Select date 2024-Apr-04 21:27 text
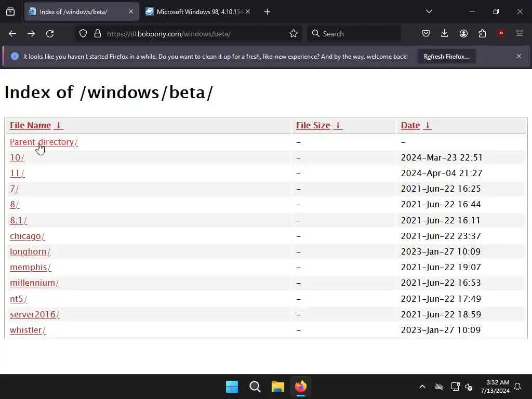 point(442,174)
